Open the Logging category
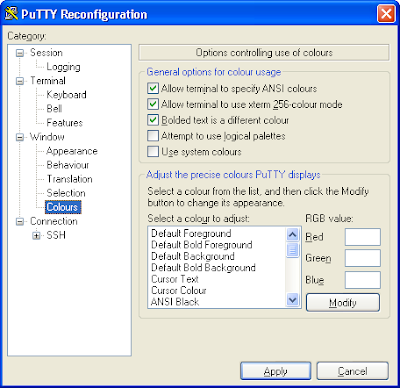The height and width of the screenshot is (388, 400). point(63,67)
